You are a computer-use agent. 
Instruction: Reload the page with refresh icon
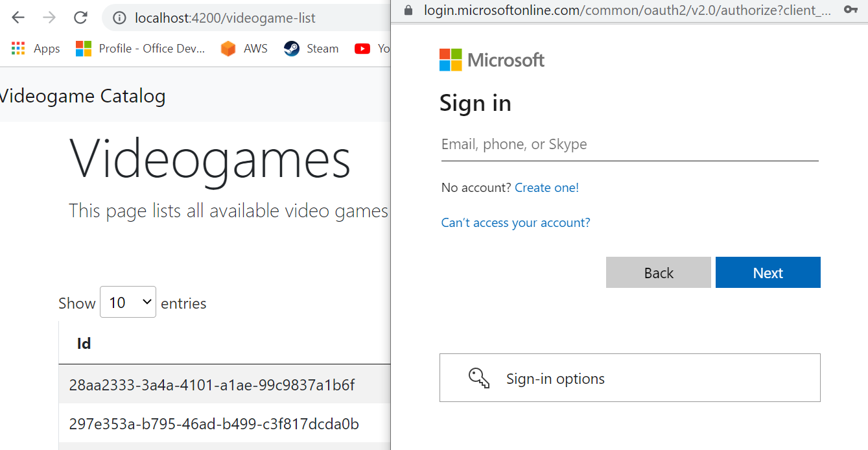click(80, 18)
